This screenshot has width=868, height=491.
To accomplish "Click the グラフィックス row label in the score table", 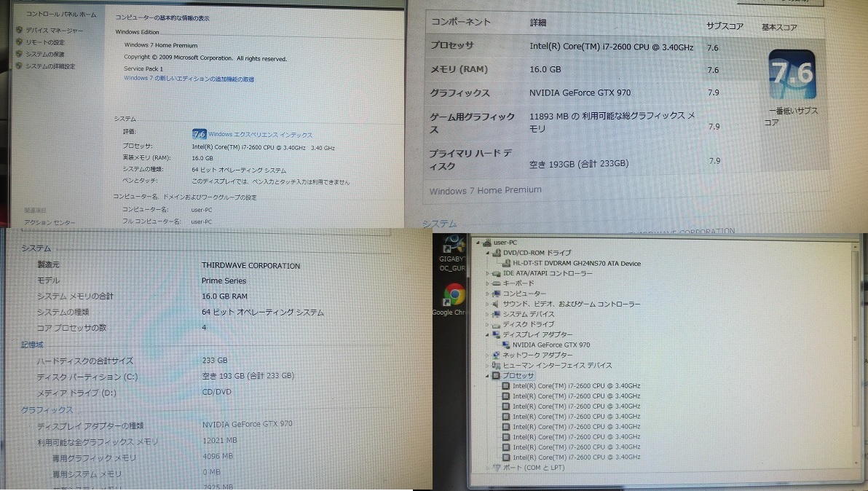I will click(459, 93).
